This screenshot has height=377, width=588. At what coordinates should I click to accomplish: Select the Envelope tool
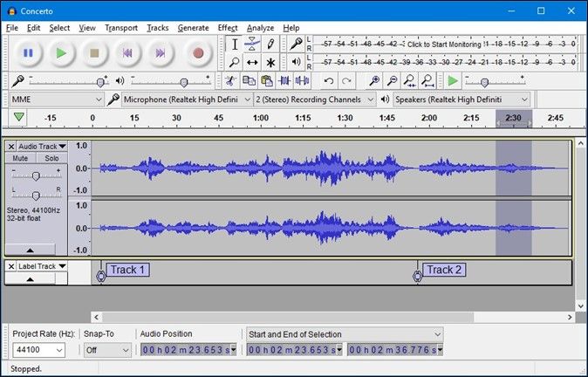(x=252, y=44)
